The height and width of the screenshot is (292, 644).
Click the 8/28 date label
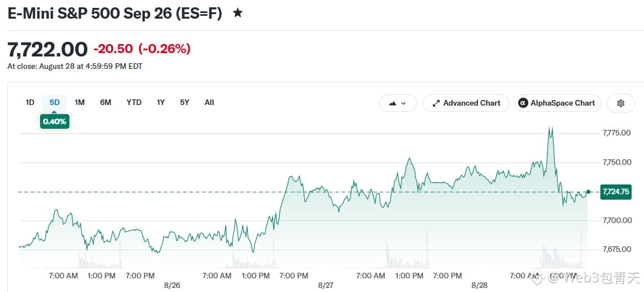(x=479, y=285)
